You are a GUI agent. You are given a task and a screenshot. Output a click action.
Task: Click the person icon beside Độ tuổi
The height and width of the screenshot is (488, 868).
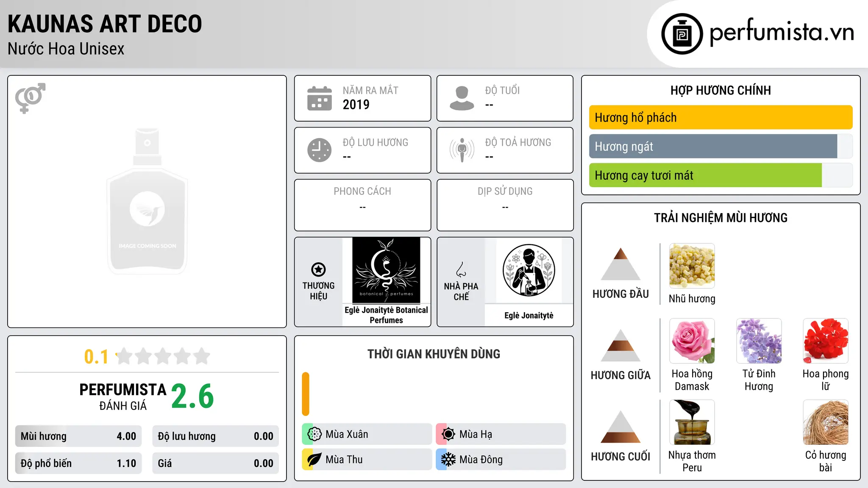(462, 98)
